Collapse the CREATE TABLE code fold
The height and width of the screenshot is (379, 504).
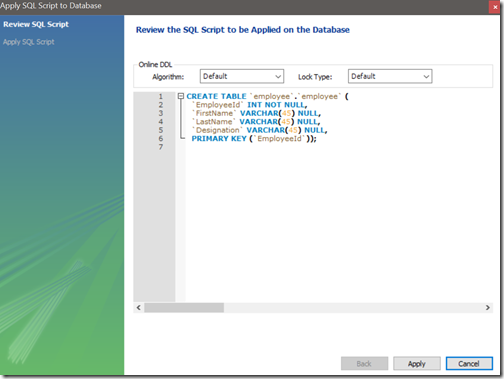(181, 96)
